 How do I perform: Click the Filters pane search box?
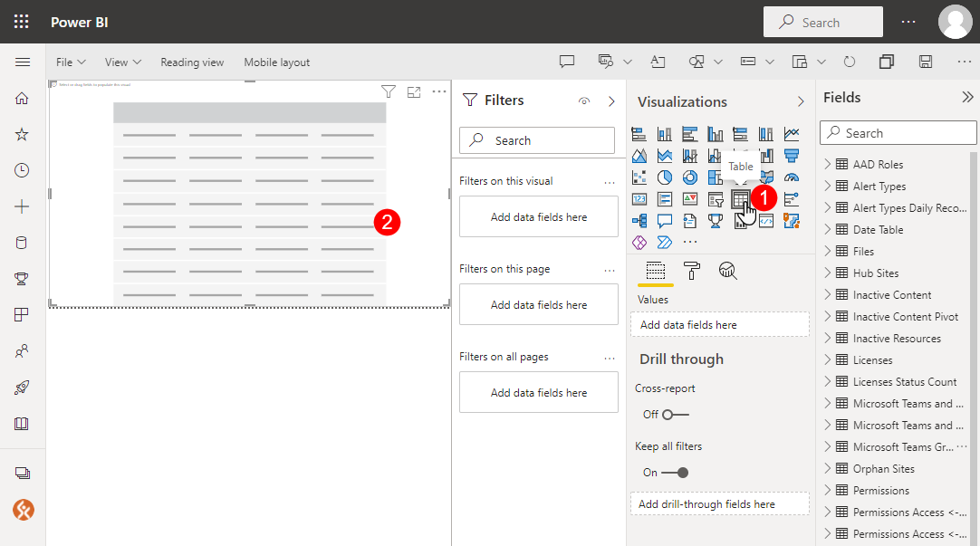537,140
